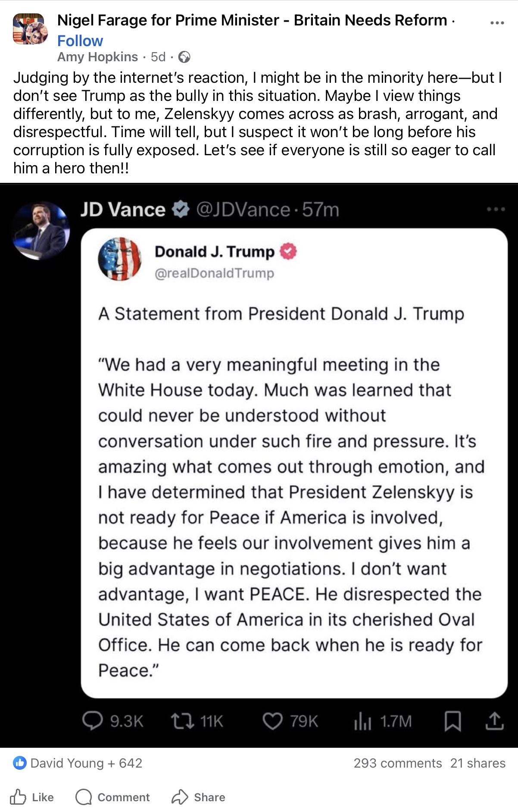This screenshot has width=518, height=812.
Task: Click the retweet arrows icon
Action: tap(183, 721)
